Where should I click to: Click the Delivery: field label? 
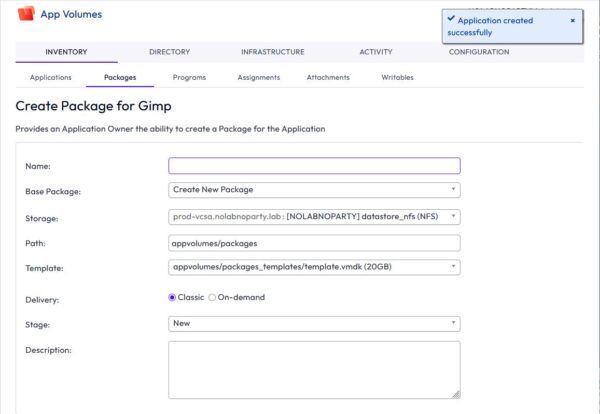tap(42, 300)
